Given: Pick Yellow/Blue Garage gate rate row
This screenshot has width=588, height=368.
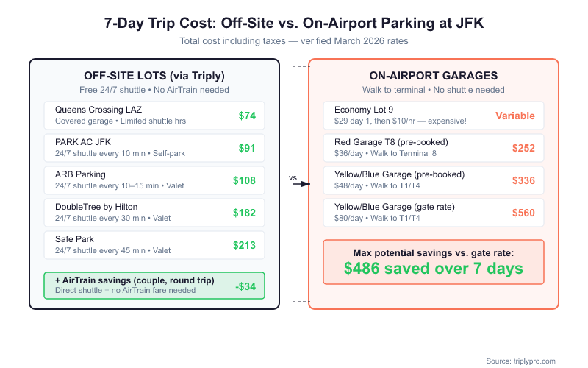Looking at the screenshot, I should tap(434, 212).
